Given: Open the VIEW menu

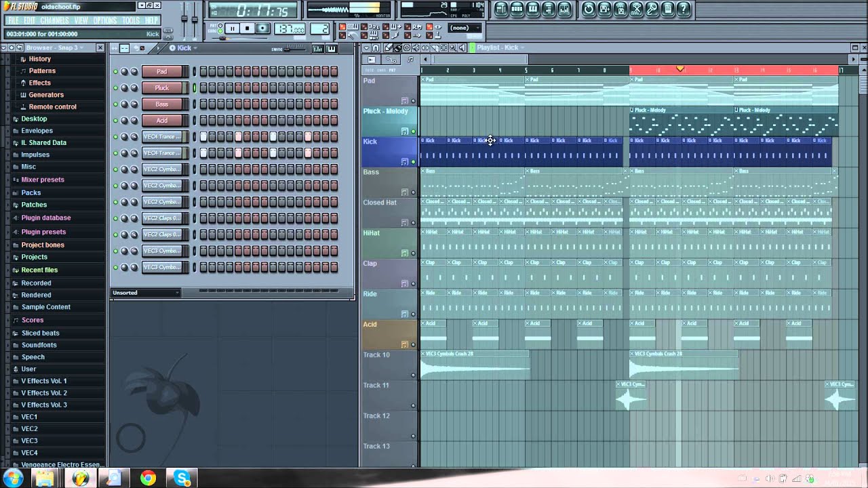Looking at the screenshot, I should tap(81, 20).
